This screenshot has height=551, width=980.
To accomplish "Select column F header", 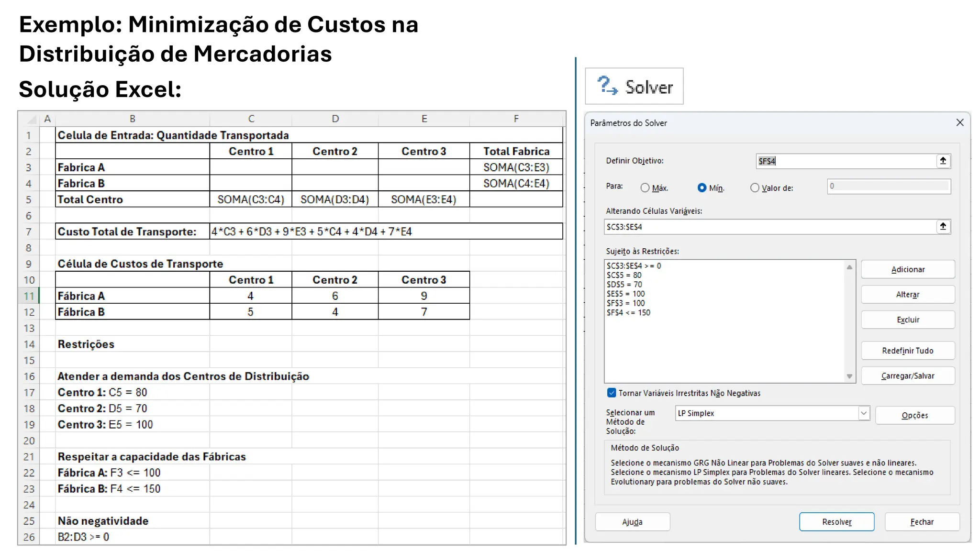I will [x=516, y=119].
